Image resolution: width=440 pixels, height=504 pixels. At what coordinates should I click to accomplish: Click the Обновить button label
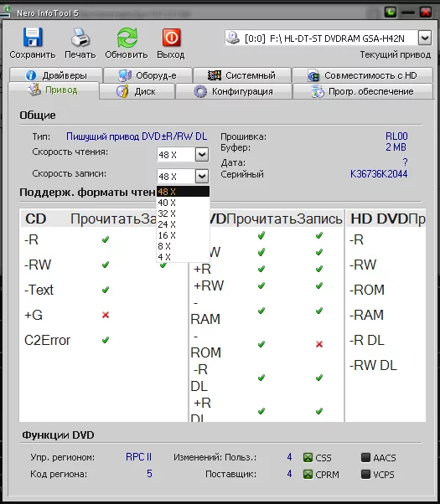(127, 54)
